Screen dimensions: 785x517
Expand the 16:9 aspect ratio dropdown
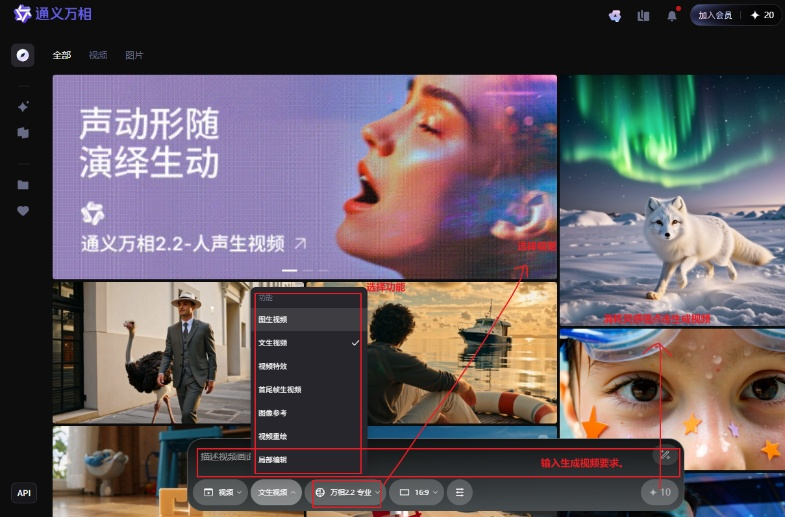click(416, 492)
